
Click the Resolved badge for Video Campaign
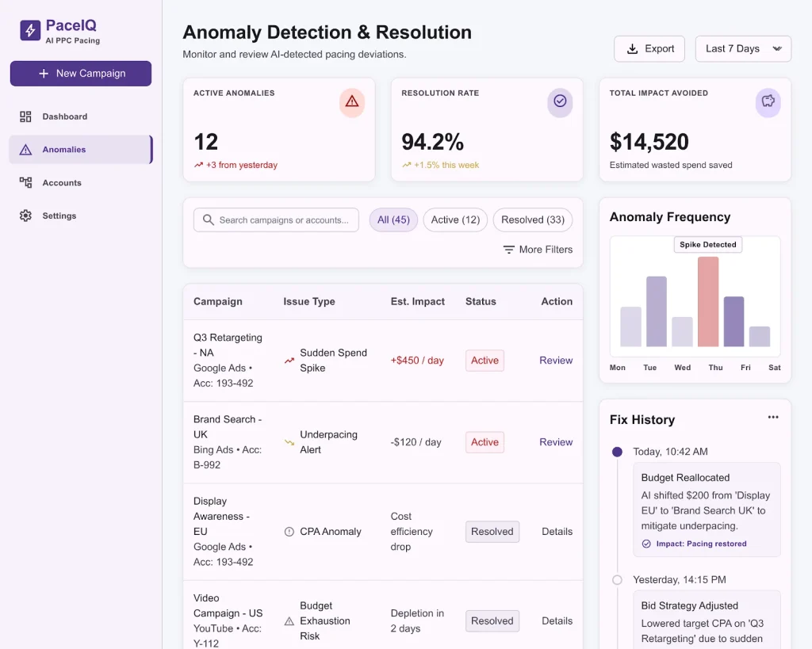pyautogui.click(x=492, y=621)
